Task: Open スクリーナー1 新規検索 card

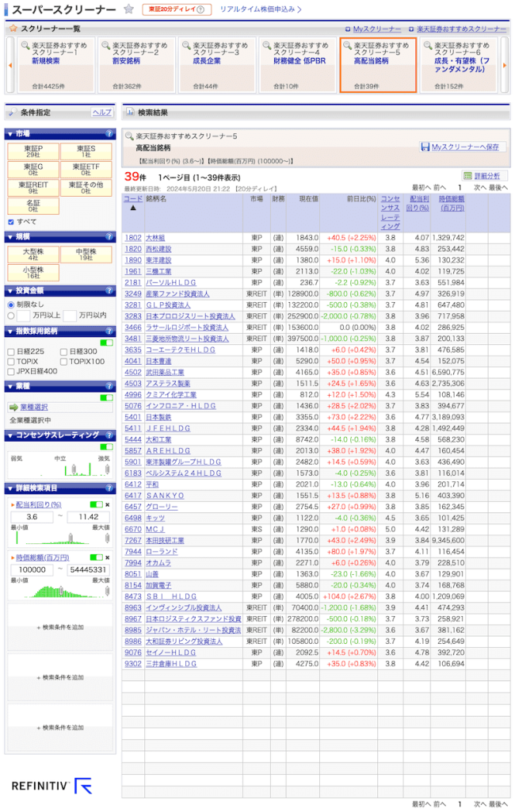Action: coord(55,65)
